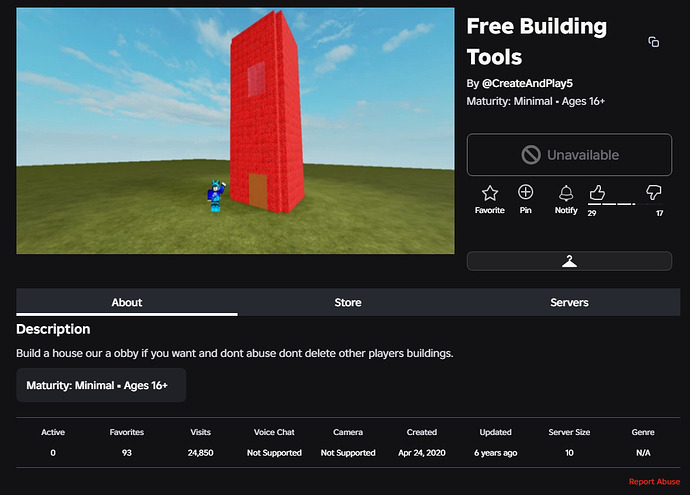Click the Report Abuse link

click(654, 481)
